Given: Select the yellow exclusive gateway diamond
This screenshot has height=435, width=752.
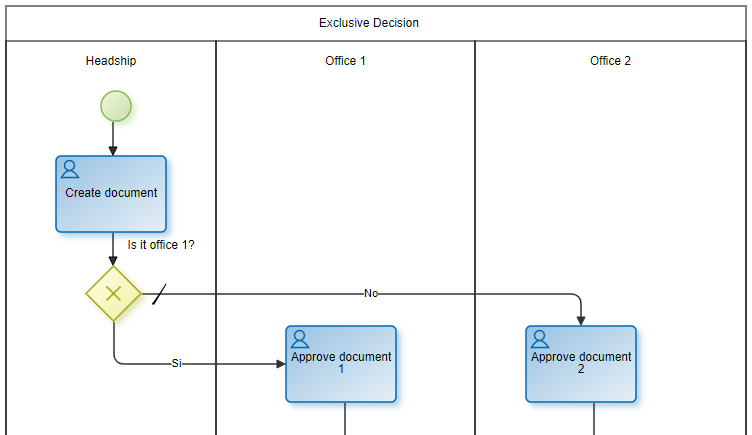Looking at the screenshot, I should click(x=113, y=293).
